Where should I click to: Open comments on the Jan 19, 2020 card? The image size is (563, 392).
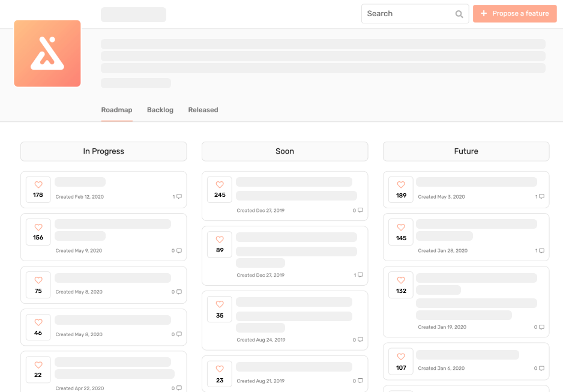coord(540,327)
